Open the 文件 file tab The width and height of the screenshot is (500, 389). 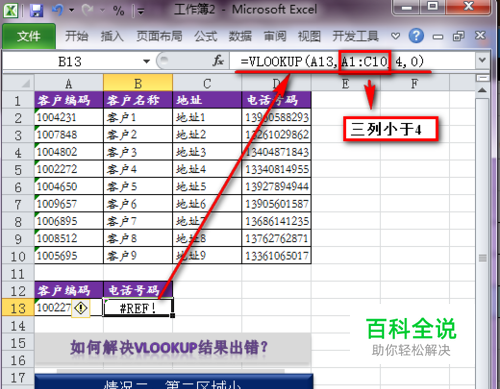point(29,36)
